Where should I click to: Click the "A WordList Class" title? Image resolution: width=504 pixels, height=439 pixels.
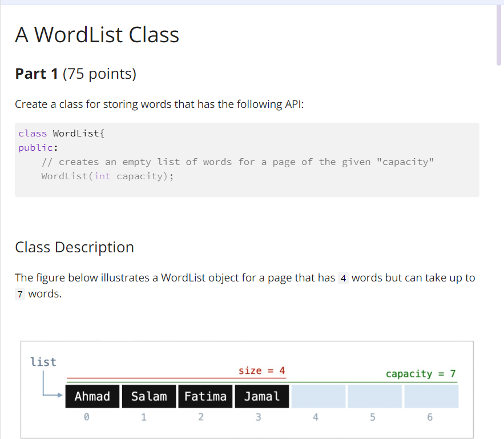(x=96, y=35)
